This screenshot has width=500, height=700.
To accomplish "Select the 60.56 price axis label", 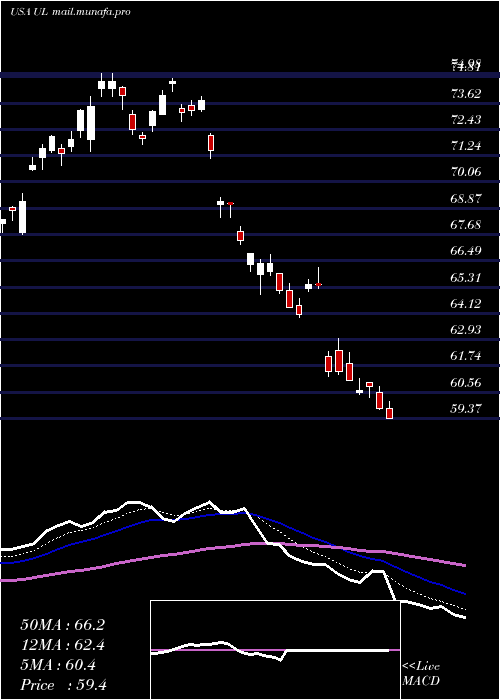I will [x=466, y=382].
